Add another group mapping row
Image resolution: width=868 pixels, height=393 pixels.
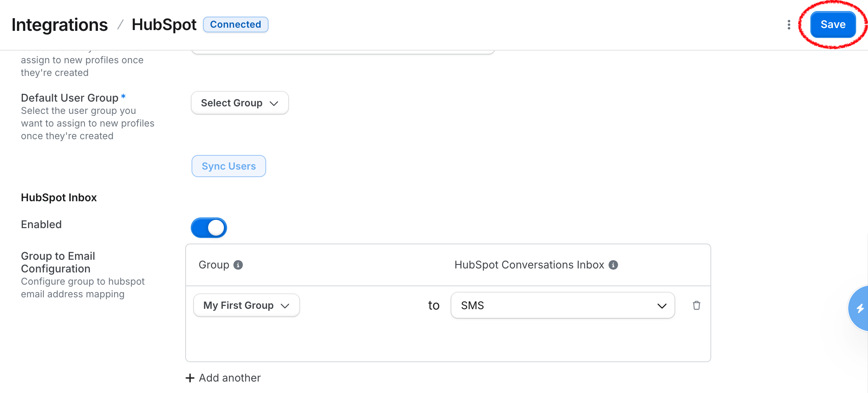point(223,378)
